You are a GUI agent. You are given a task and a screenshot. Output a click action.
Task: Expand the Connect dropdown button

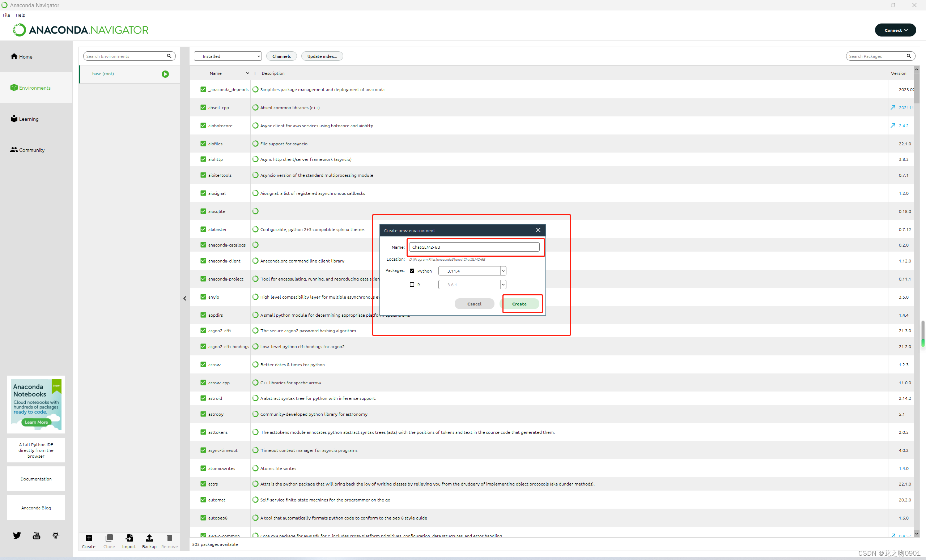(x=895, y=30)
